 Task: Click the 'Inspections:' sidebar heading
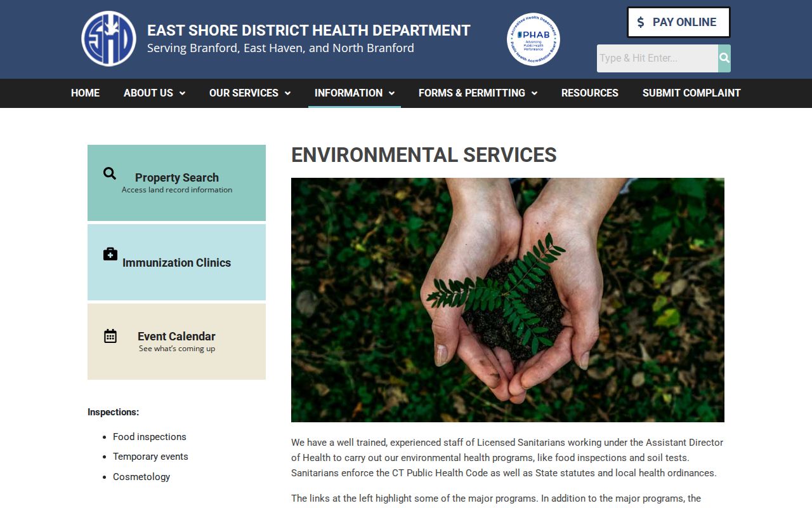coord(113,412)
